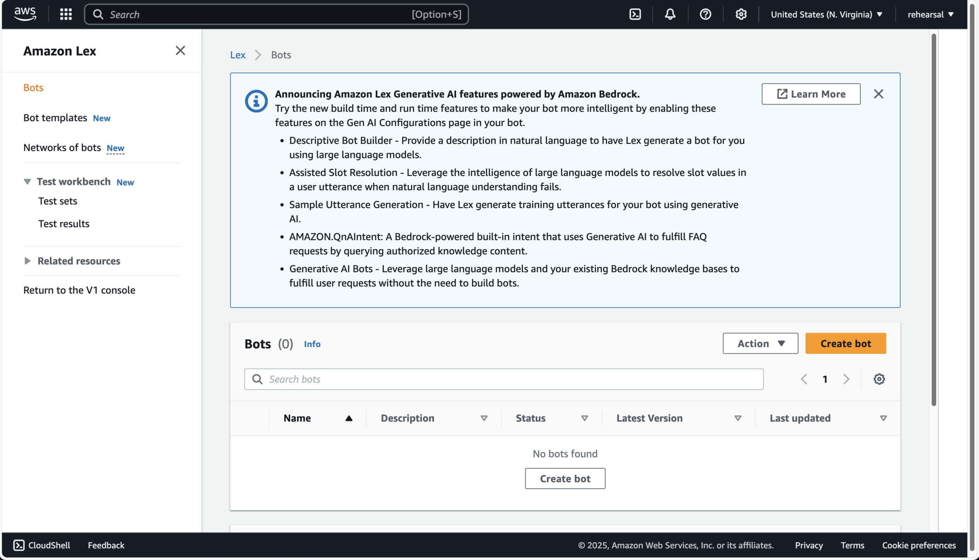979x560 pixels.
Task: Open the AWS services grid menu
Action: 66,14
